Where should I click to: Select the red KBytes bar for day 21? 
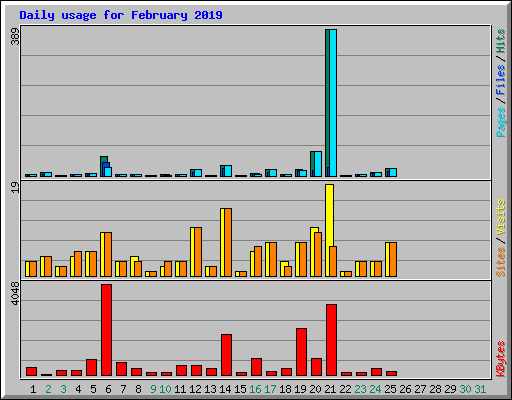click(331, 340)
